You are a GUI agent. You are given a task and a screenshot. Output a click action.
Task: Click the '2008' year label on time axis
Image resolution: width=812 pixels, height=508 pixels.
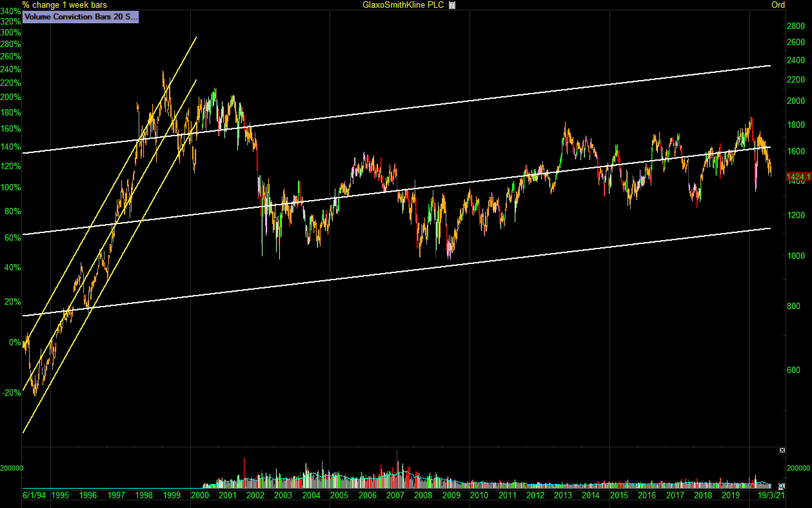(x=422, y=496)
